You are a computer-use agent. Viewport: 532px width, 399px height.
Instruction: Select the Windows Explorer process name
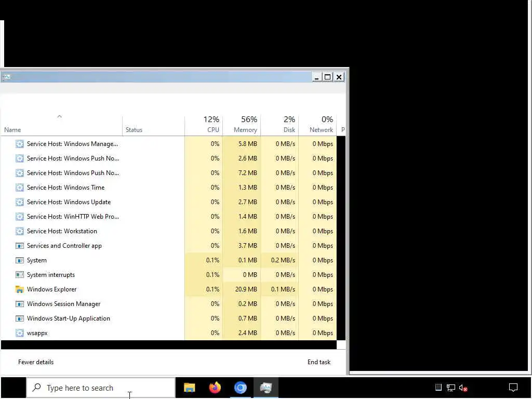[51, 289]
